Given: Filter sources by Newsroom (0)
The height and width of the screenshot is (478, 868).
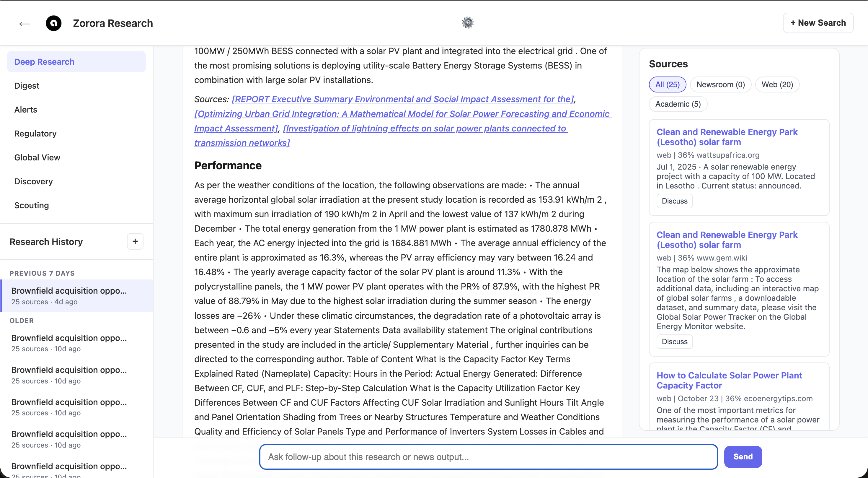Looking at the screenshot, I should tap(720, 84).
